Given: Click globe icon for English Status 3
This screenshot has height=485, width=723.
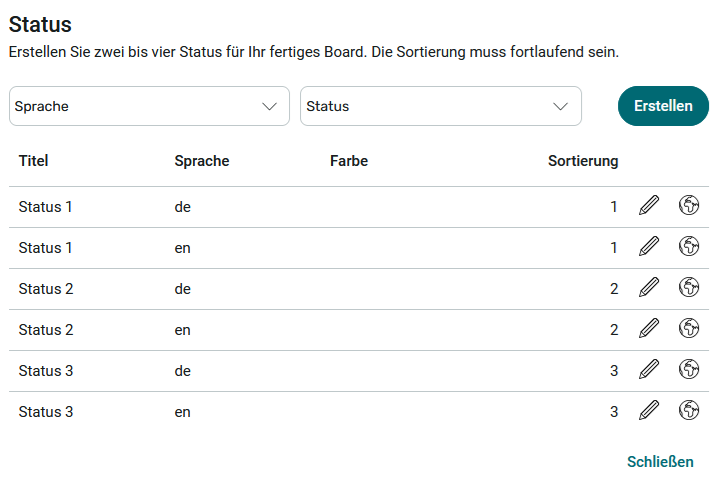Looking at the screenshot, I should [688, 410].
